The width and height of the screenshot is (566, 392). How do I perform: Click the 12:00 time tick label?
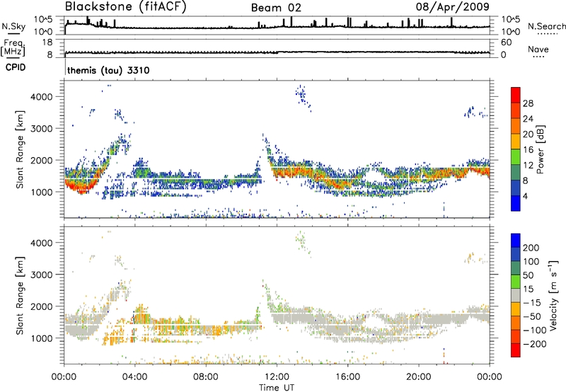pos(277,377)
